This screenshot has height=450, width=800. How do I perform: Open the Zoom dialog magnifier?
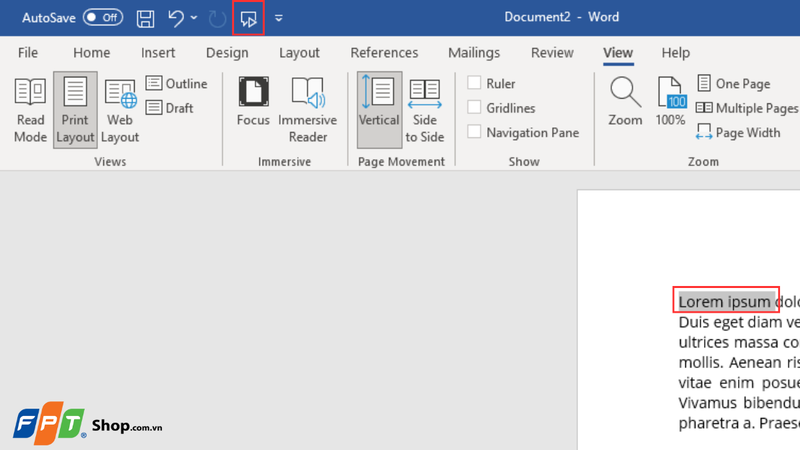625,101
